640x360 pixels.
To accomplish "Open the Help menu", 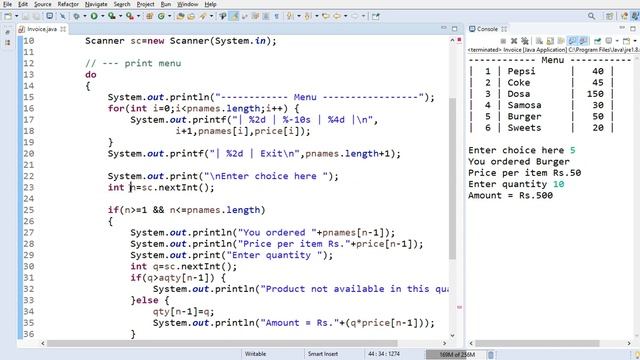I will click(210, 4).
